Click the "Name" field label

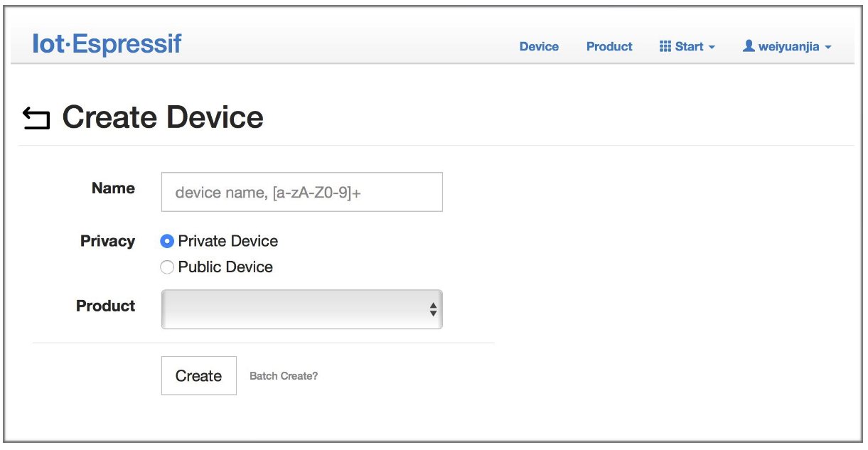click(113, 188)
